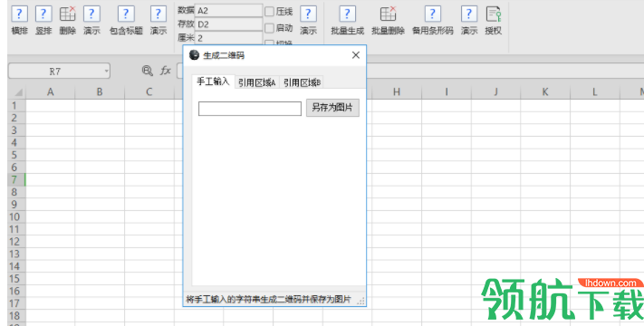Open the 演示 demo right of 备用条形码
The image size is (644, 326).
point(469,14)
